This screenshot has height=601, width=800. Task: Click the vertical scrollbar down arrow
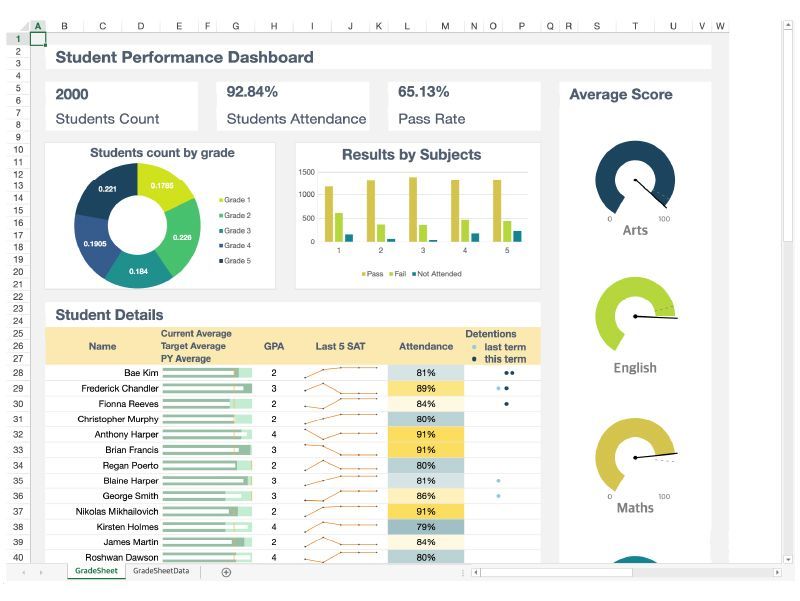tap(788, 560)
